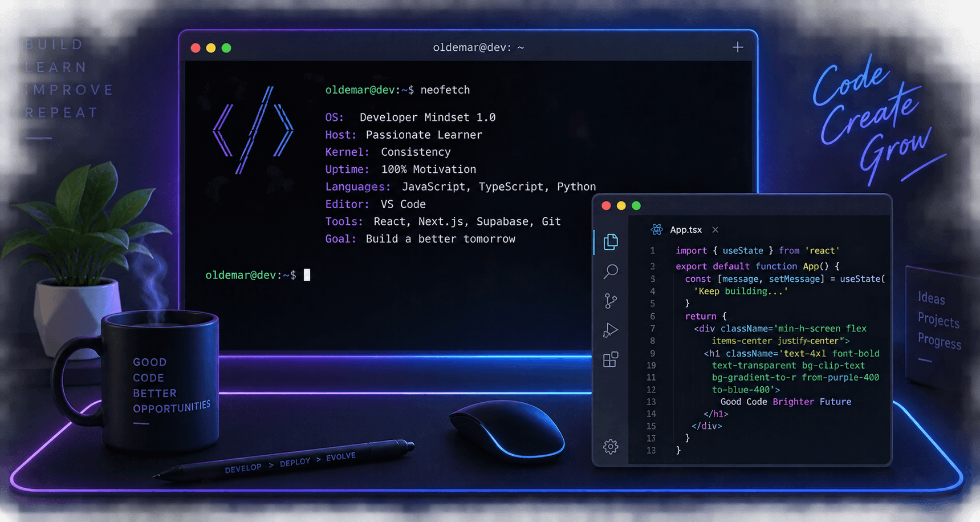Select the "Goal: Build a better tomorrow" line
Viewport: 980px width, 522px height.
[x=420, y=239]
